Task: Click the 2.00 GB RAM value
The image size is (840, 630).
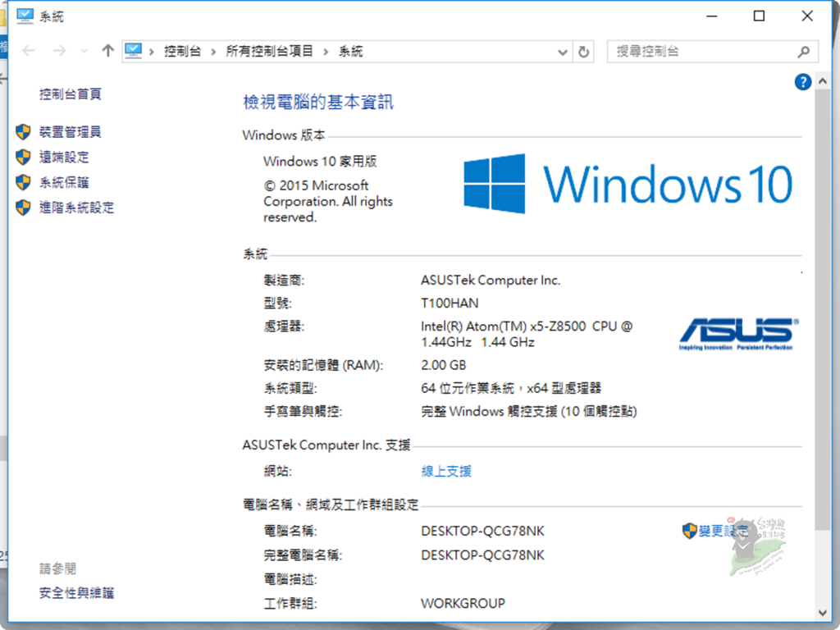Action: pos(444,365)
